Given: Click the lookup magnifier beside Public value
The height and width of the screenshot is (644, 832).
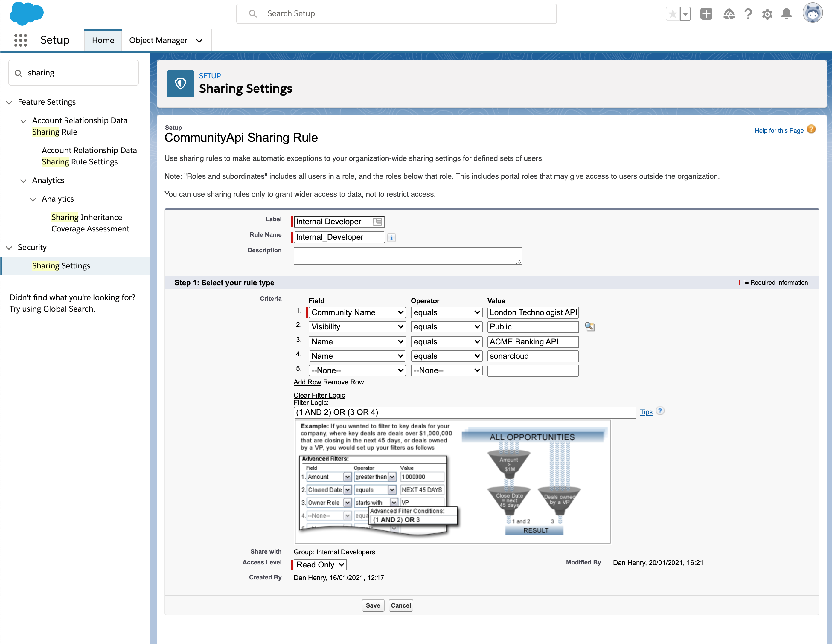Looking at the screenshot, I should pyautogui.click(x=589, y=327).
